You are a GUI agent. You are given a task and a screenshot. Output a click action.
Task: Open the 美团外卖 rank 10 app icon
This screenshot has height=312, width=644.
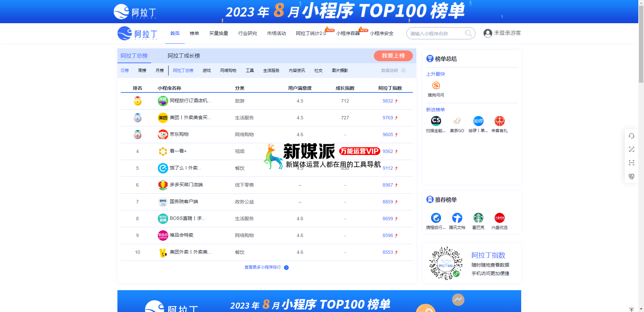click(163, 252)
